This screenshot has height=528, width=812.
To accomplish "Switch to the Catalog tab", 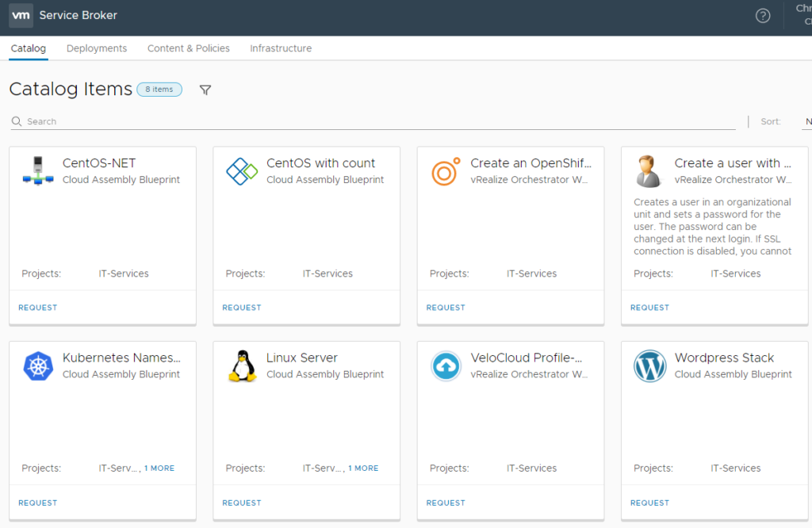I will [29, 48].
